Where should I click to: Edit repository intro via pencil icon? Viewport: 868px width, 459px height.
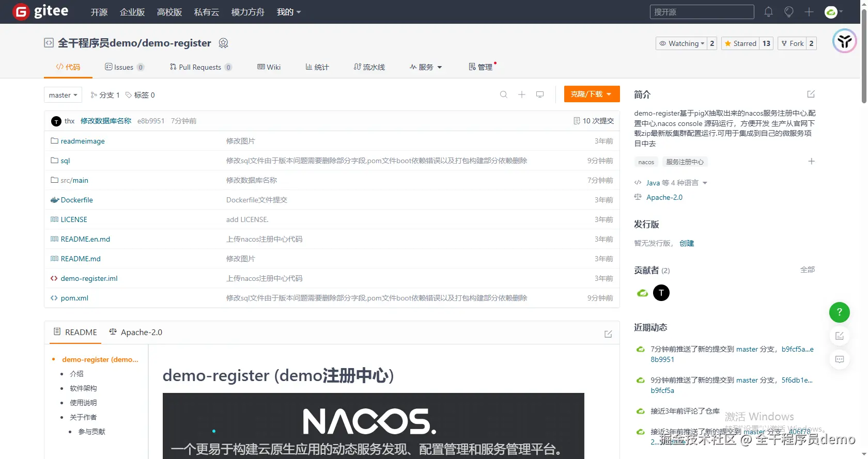tap(811, 94)
